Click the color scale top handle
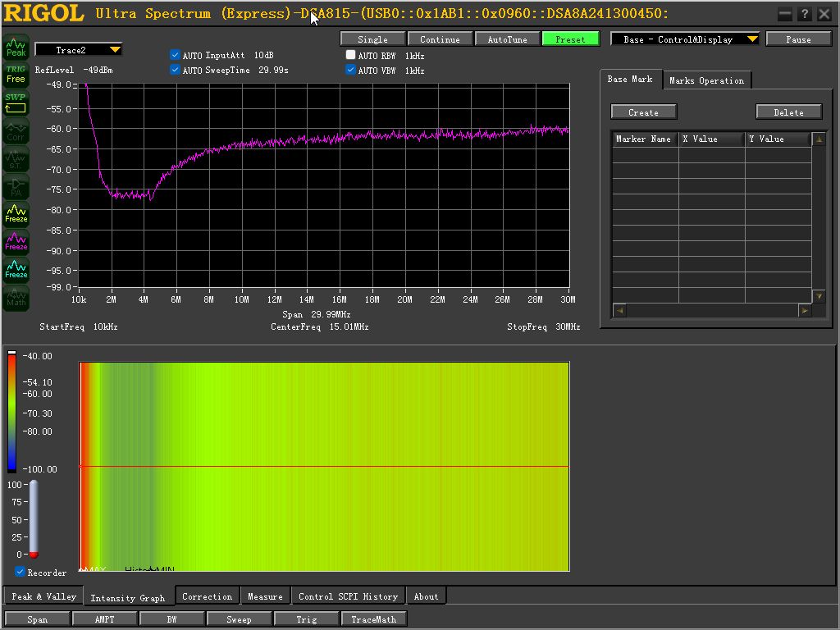The height and width of the screenshot is (630, 840). pyautogui.click(x=11, y=354)
